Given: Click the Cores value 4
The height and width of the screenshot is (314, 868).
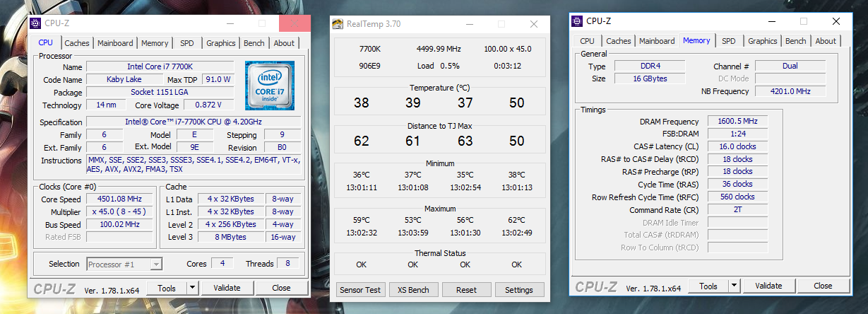Looking at the screenshot, I should (222, 264).
